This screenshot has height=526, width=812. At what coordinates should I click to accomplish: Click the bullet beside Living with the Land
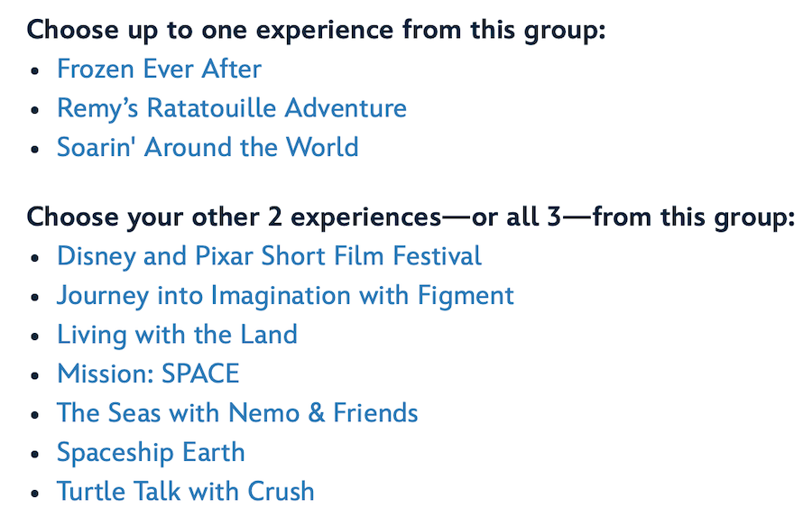coord(35,337)
